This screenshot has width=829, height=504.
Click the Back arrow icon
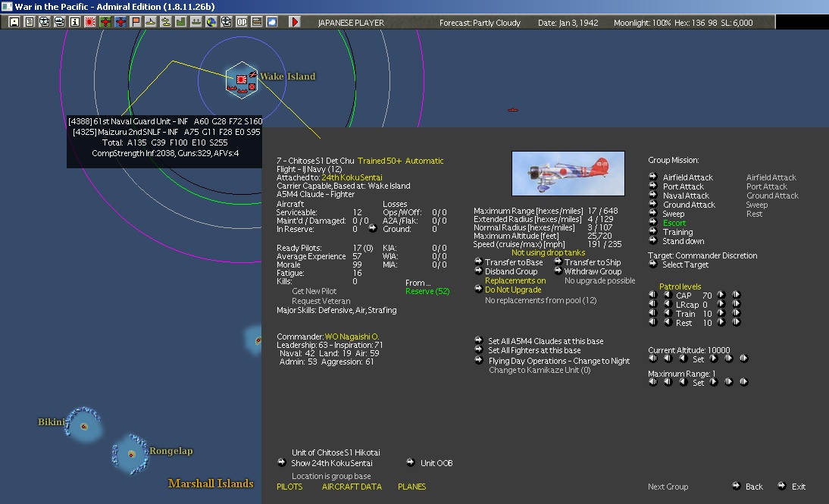point(736,486)
